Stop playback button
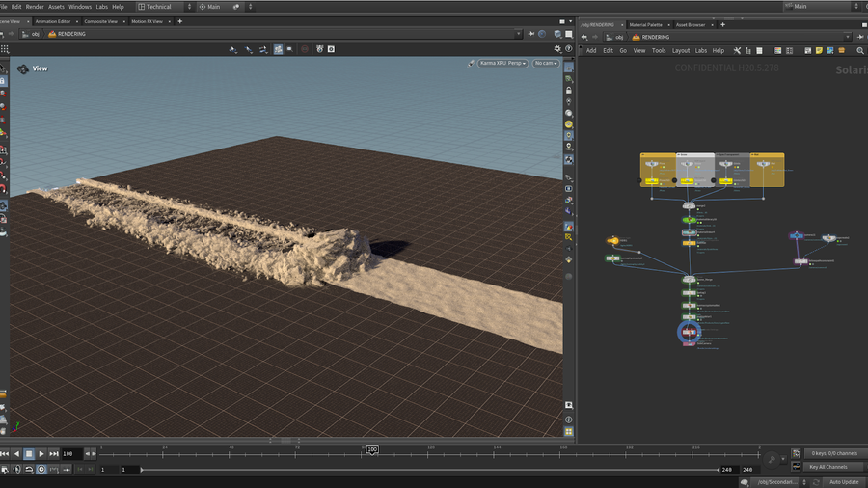868x488 pixels. [x=29, y=453]
